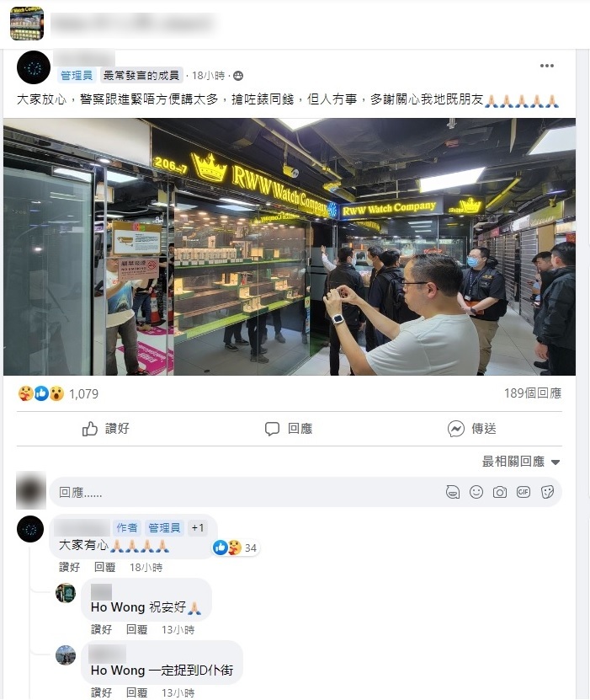
Task: Click the 傳送 messenger send button
Action: pos(472,429)
